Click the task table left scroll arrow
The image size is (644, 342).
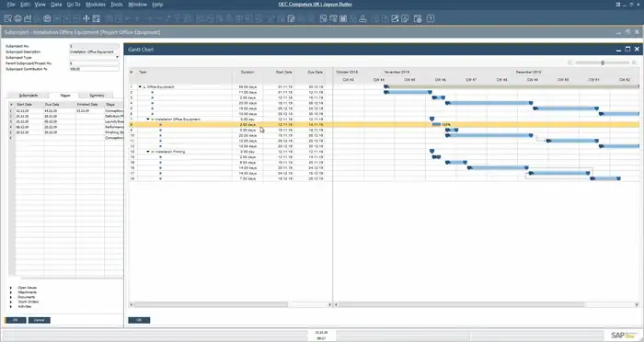[132, 304]
